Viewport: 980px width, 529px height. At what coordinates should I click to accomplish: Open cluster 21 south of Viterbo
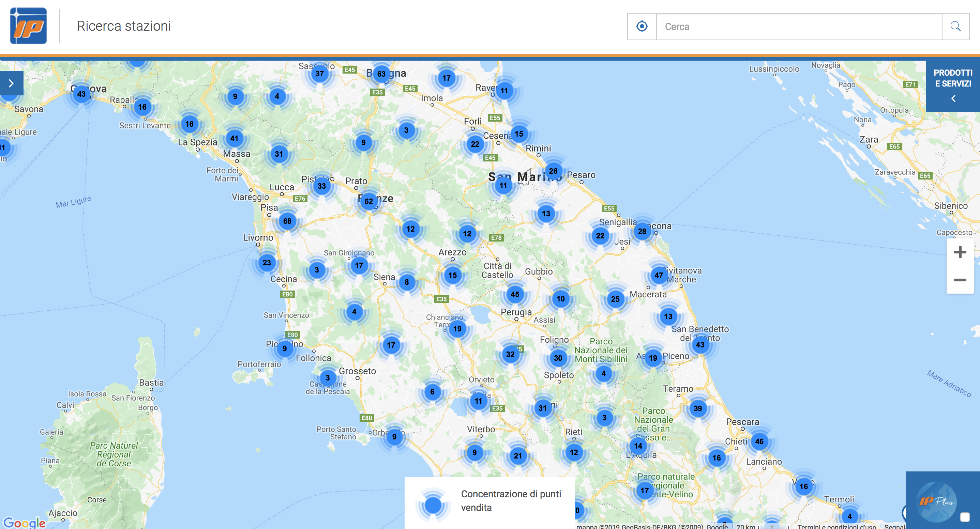[x=518, y=456]
